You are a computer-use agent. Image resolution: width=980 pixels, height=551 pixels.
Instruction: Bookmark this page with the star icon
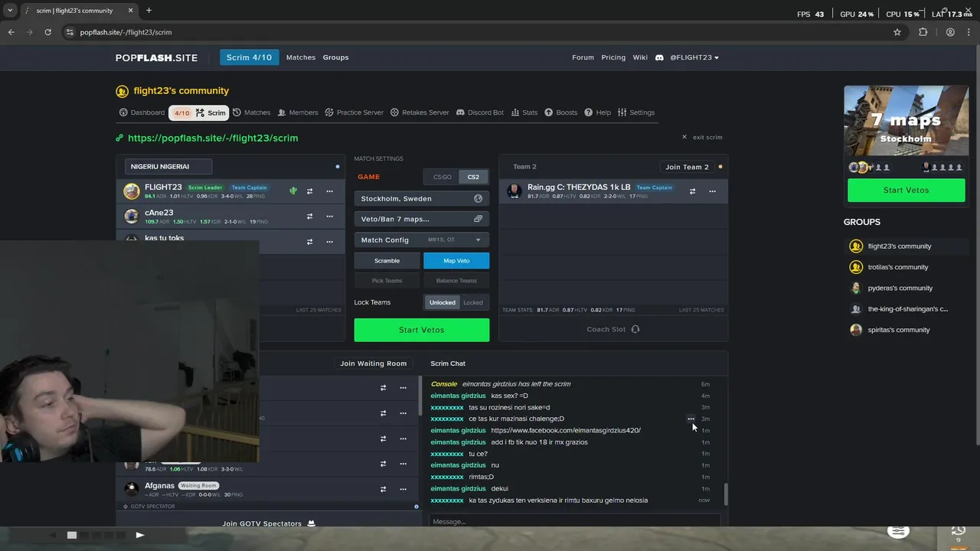(897, 32)
